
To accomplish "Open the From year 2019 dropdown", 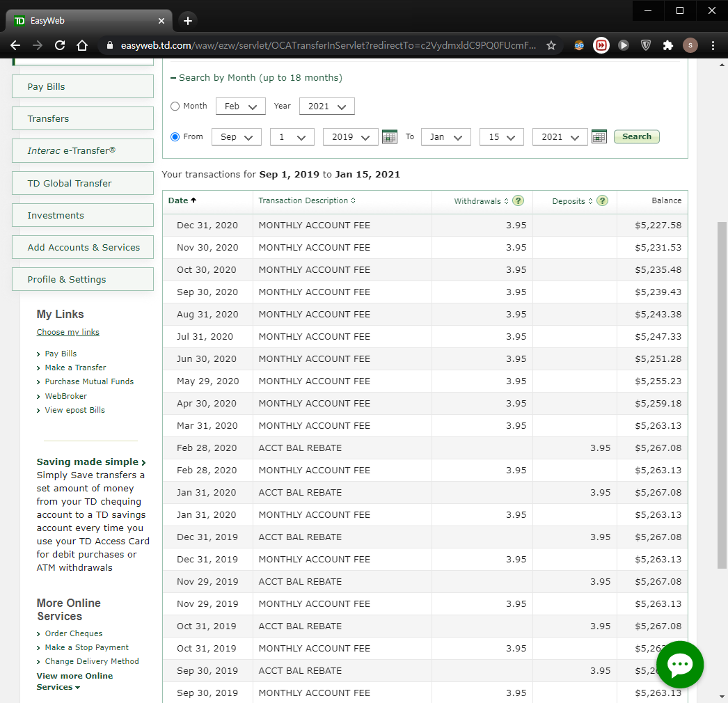I will click(x=351, y=137).
